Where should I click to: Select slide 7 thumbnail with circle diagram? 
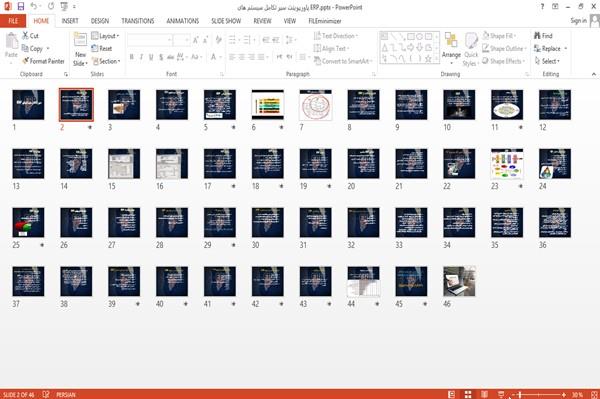[316, 105]
